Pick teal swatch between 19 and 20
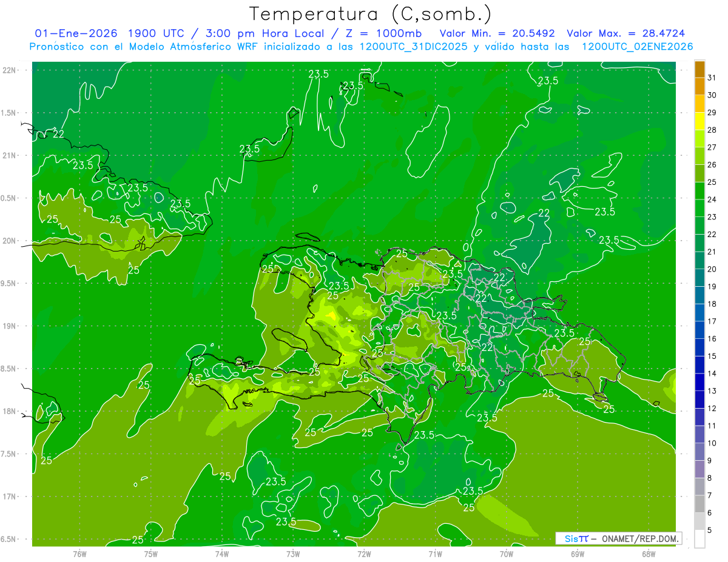 coord(699,278)
